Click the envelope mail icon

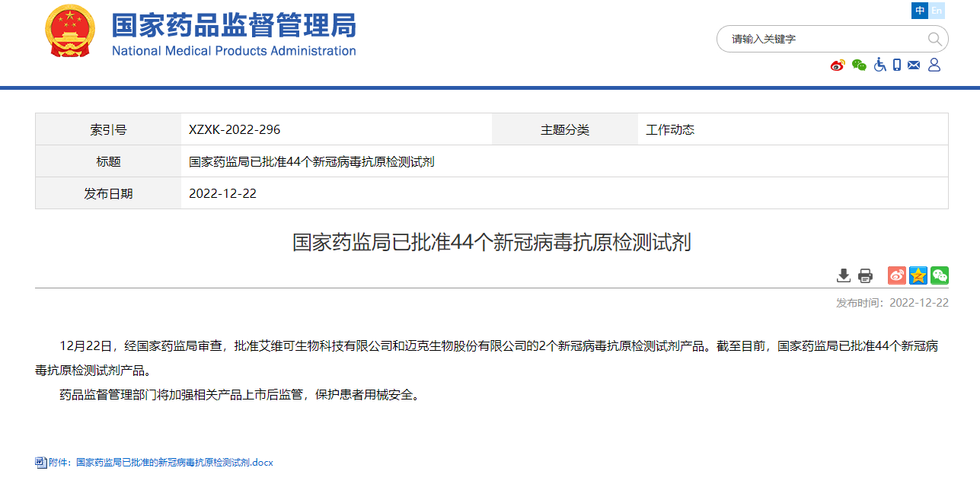(x=915, y=65)
